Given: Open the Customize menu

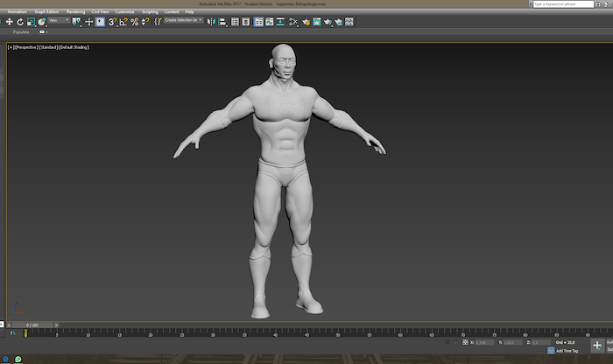Looking at the screenshot, I should click(x=124, y=11).
